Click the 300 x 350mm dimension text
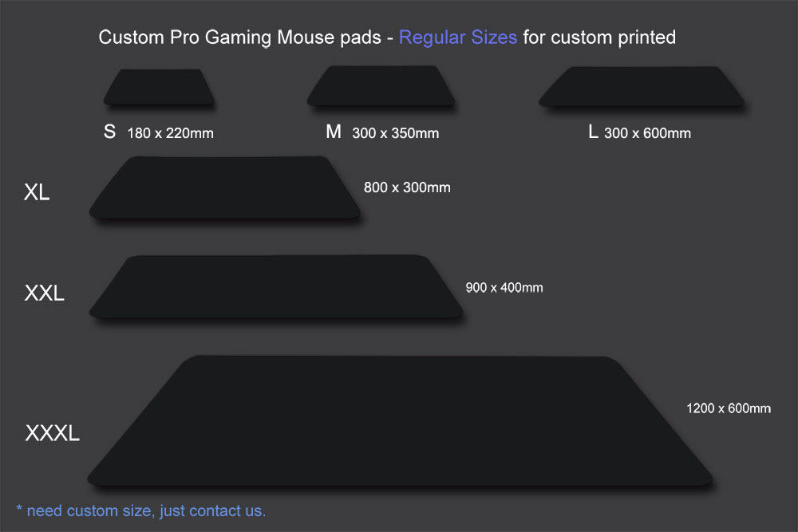 click(396, 133)
